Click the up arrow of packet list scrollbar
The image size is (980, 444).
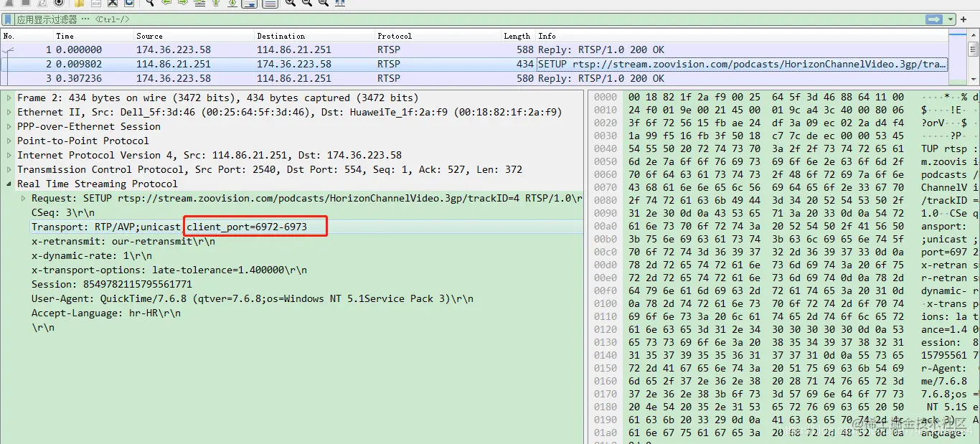pos(973,34)
